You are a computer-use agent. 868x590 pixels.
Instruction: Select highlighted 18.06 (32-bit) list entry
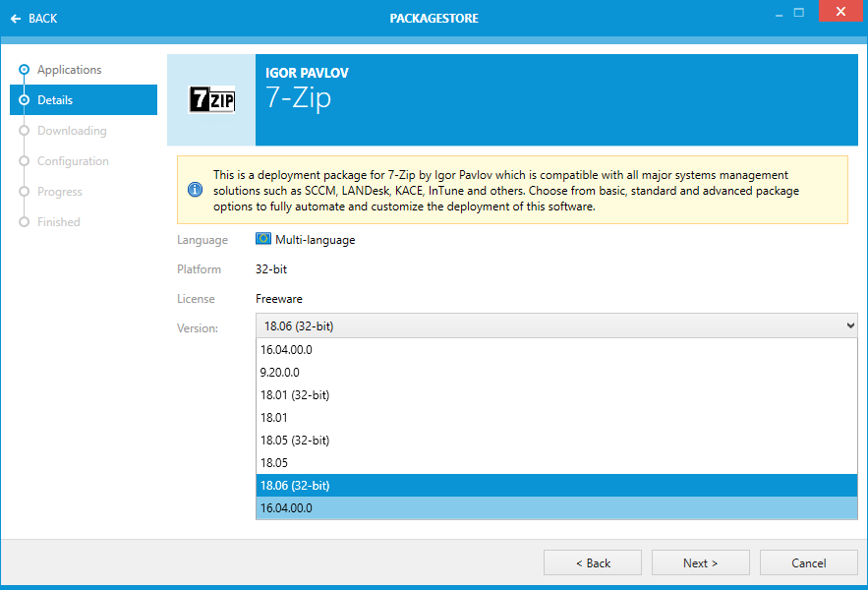point(295,486)
